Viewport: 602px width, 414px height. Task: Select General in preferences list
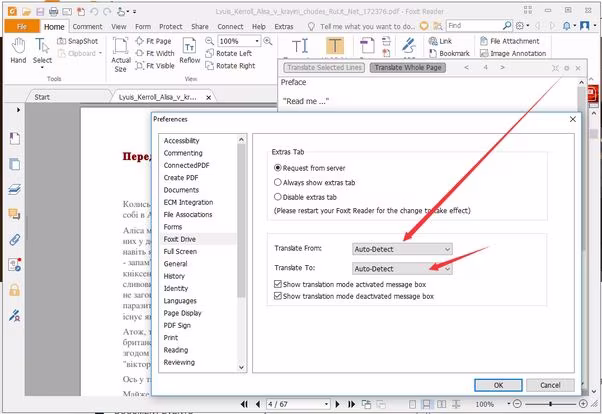click(x=175, y=264)
